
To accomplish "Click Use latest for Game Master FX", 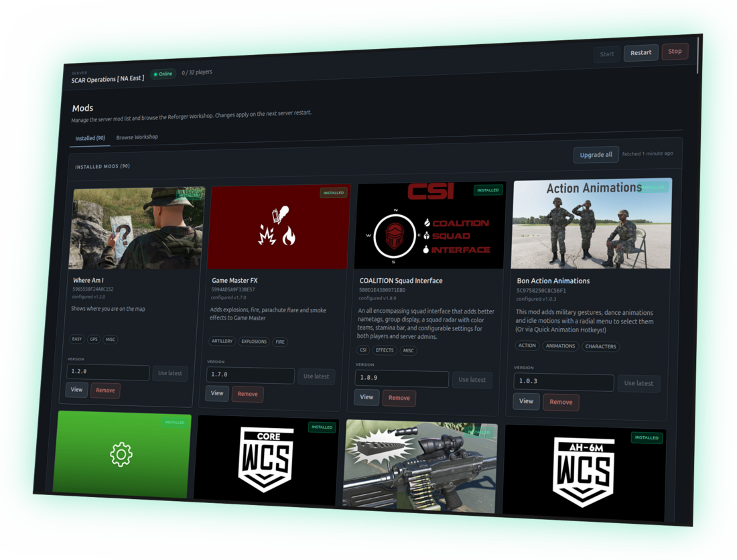I will [316, 376].
